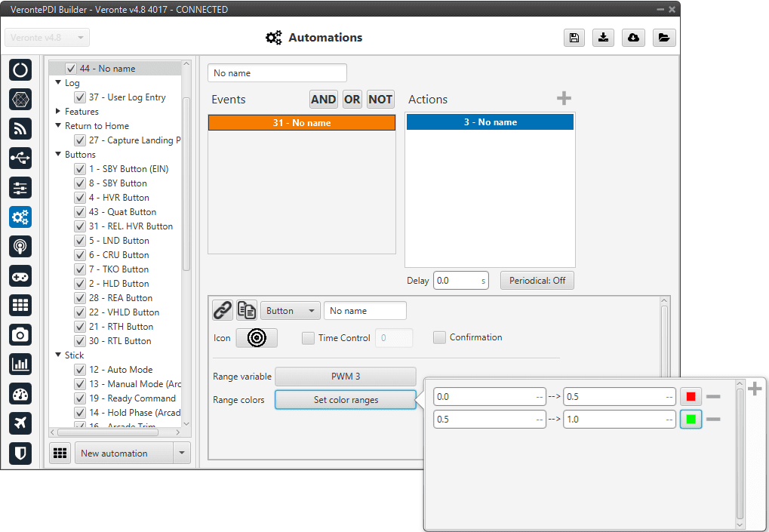Open the USB connections sidebar icon
The image size is (769, 532).
tap(20, 158)
